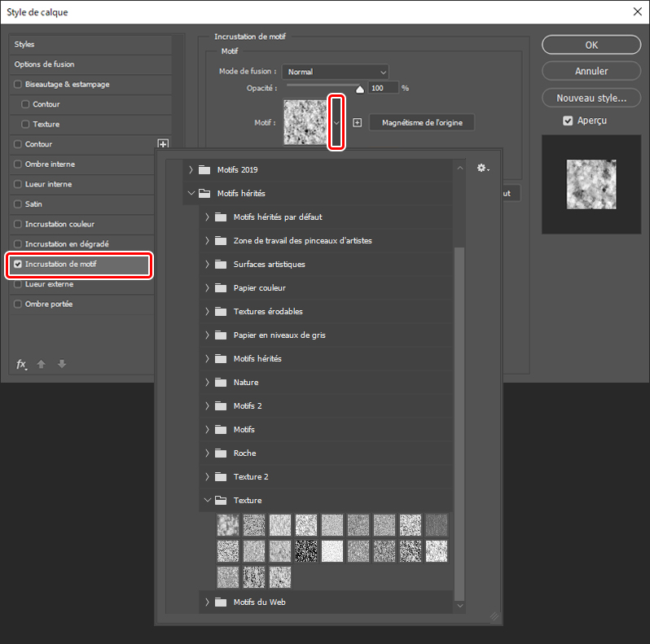Screen dimensions: 650x644
Task: Expand the Motifs 2019 folder
Action: coord(191,170)
